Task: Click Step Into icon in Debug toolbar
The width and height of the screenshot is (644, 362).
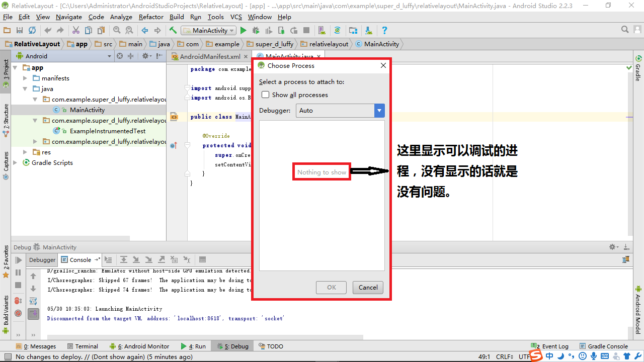Action: tap(136, 260)
